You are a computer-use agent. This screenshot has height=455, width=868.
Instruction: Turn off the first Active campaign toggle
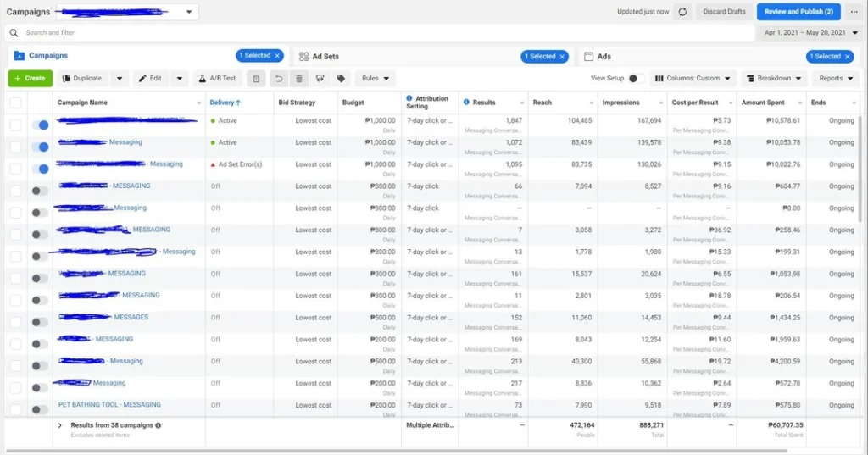point(40,125)
